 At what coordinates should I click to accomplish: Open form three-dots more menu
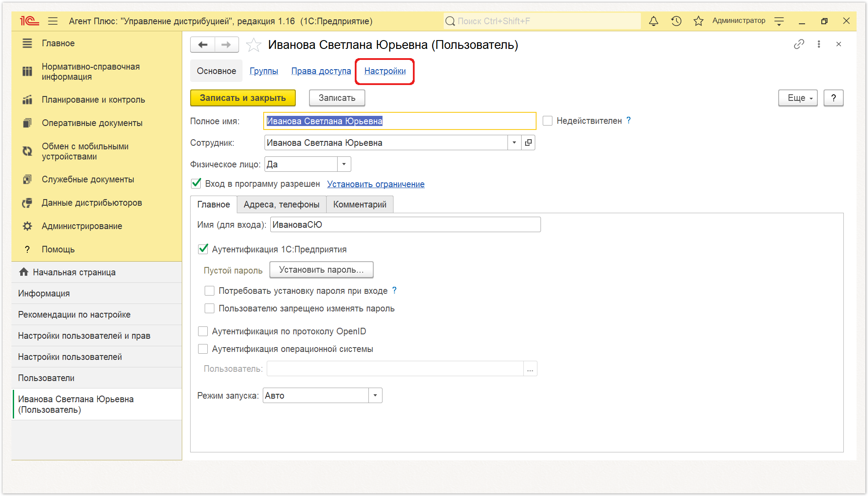(819, 44)
